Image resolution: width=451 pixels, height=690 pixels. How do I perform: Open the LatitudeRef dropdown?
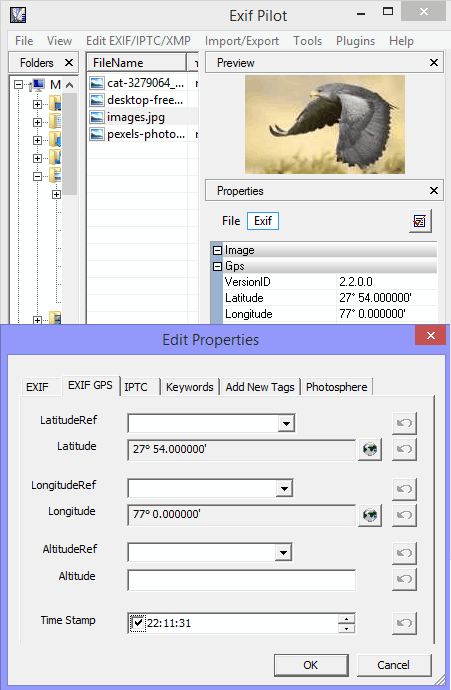click(x=286, y=423)
